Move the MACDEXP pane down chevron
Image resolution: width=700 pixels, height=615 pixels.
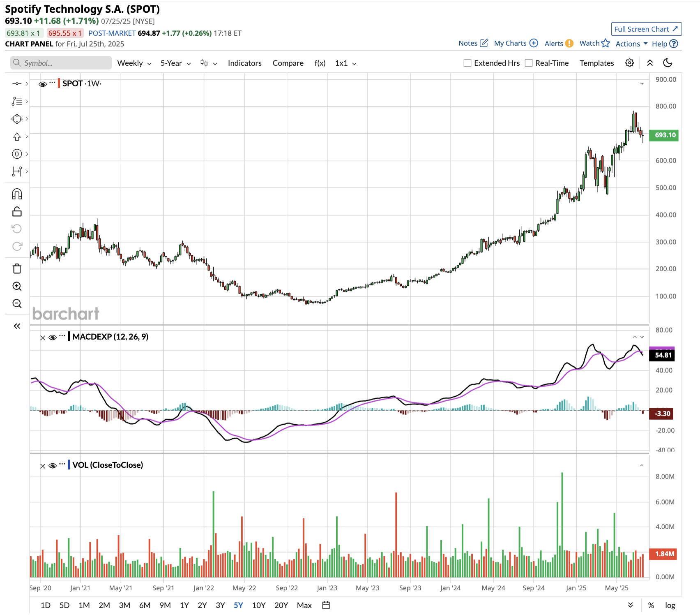click(x=642, y=337)
